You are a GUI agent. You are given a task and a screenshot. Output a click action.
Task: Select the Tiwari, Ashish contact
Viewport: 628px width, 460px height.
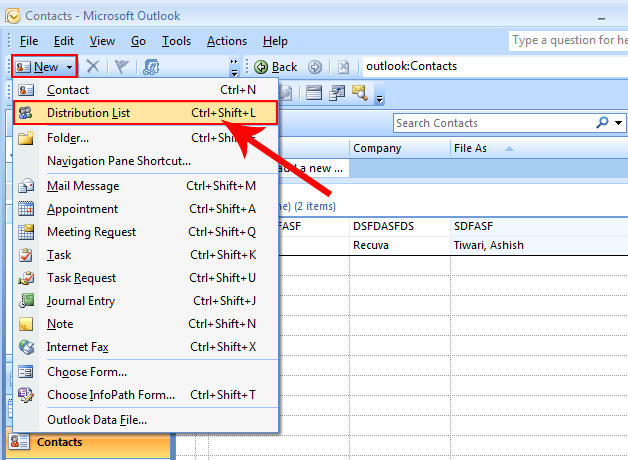tap(488, 245)
